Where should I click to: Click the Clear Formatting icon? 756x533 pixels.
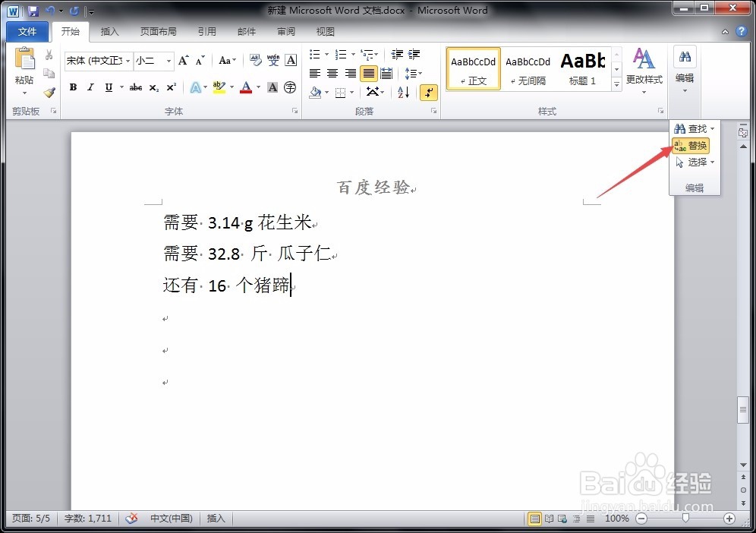(x=256, y=60)
